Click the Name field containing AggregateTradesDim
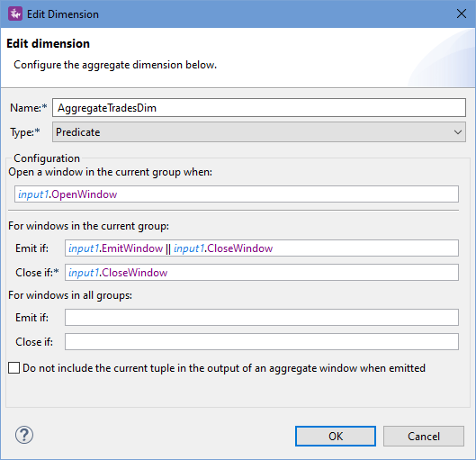Image resolution: width=476 pixels, height=460 pixels. coord(259,107)
